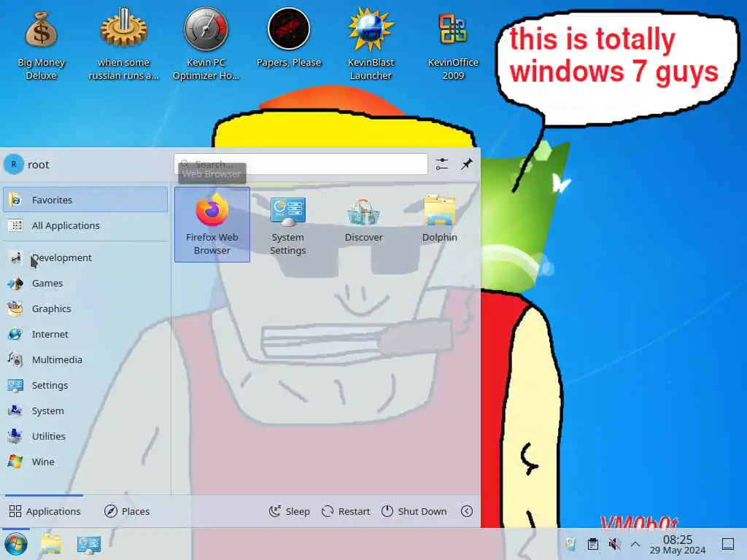Click the Restart button

pyautogui.click(x=346, y=511)
